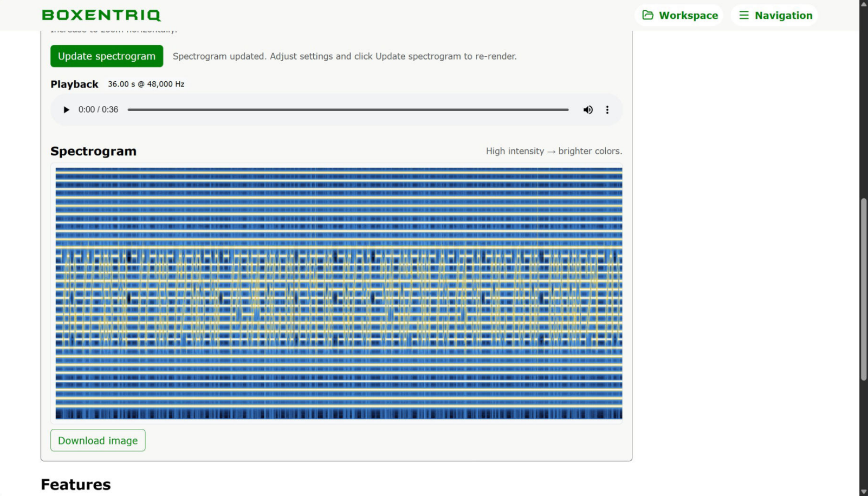This screenshot has height=497, width=868.
Task: Click the 'Features' heading
Action: [x=76, y=485]
